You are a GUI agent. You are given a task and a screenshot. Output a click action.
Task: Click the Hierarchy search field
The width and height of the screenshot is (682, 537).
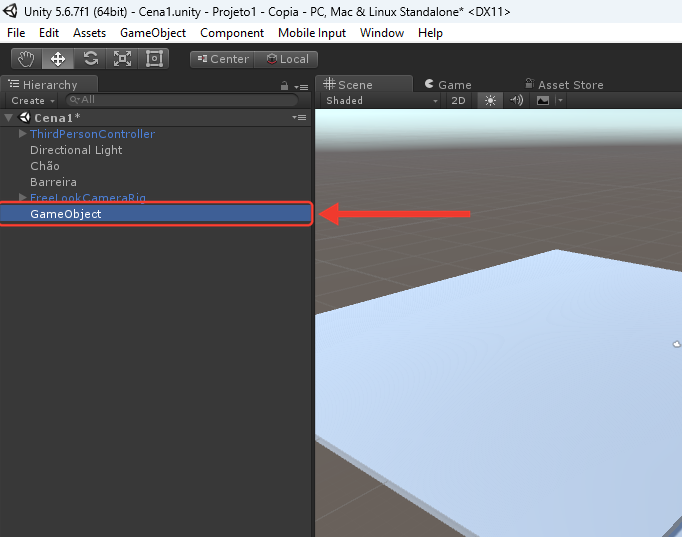coord(182,100)
